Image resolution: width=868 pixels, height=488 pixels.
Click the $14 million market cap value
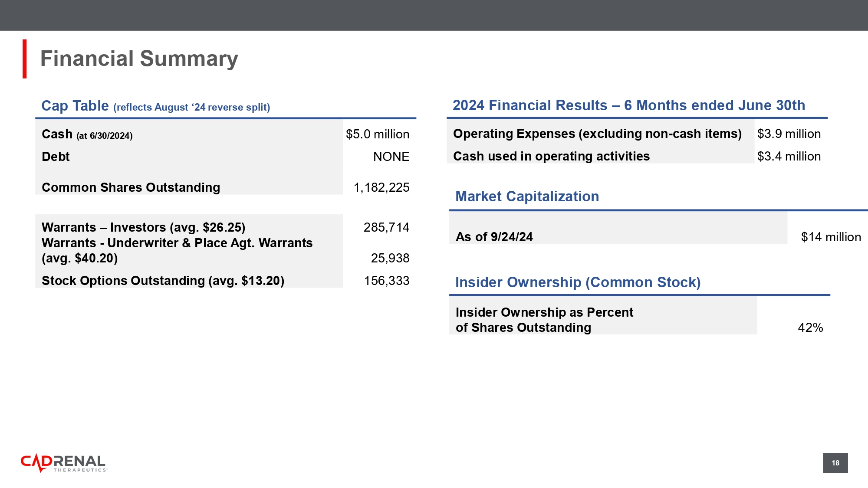[x=831, y=237]
